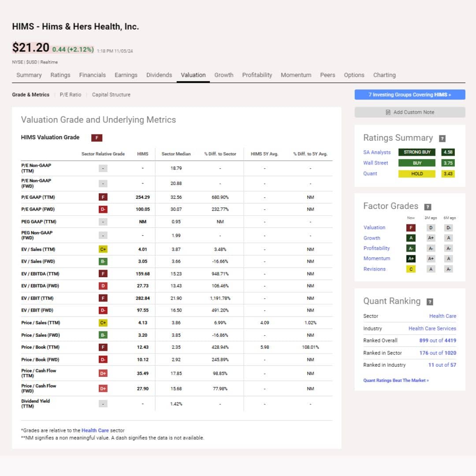Click the Profitability A- grade in Now column
Screen dimensions: 476x476
[411, 248]
